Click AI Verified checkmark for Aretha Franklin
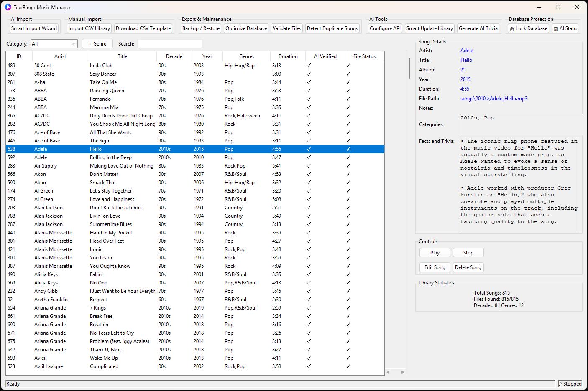 pyautogui.click(x=309, y=300)
